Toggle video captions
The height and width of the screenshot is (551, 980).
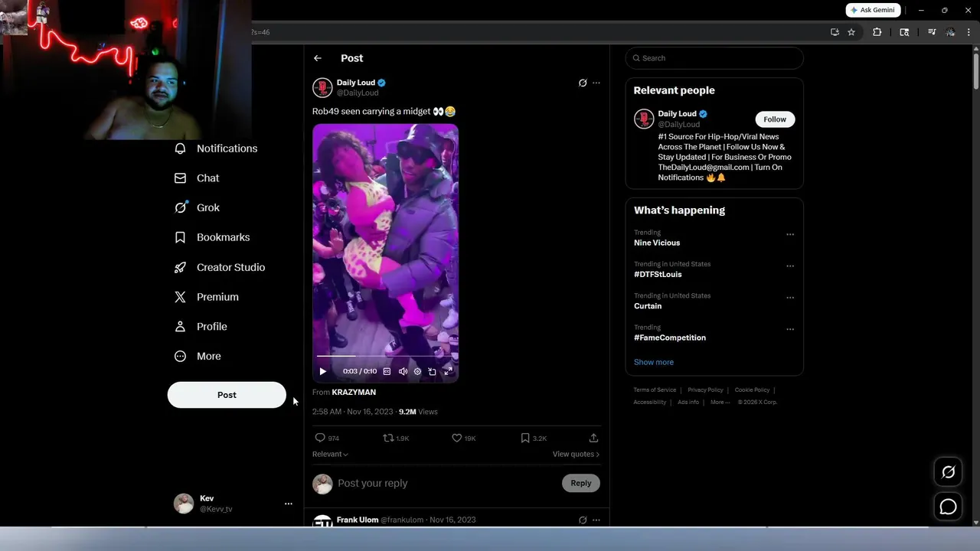pos(387,371)
